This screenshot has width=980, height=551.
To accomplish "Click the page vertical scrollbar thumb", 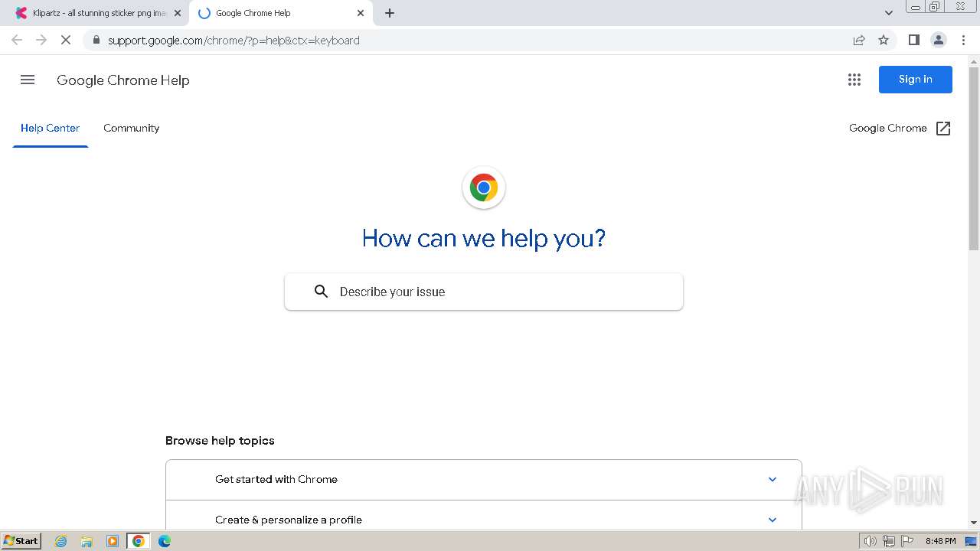I will pyautogui.click(x=974, y=158).
